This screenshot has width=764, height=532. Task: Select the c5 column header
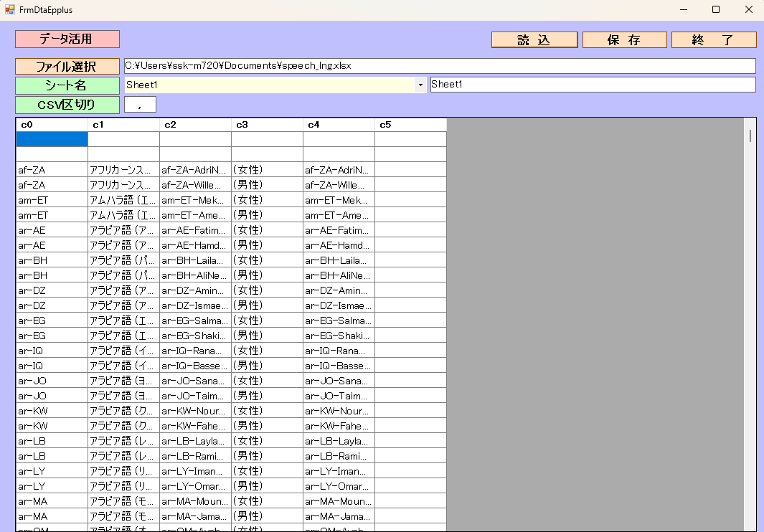pos(410,125)
